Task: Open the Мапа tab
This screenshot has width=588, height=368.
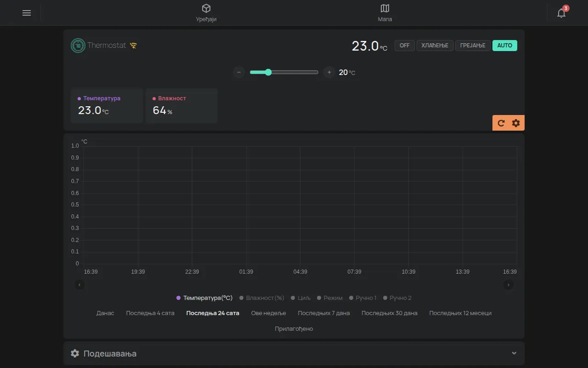Action: [385, 13]
